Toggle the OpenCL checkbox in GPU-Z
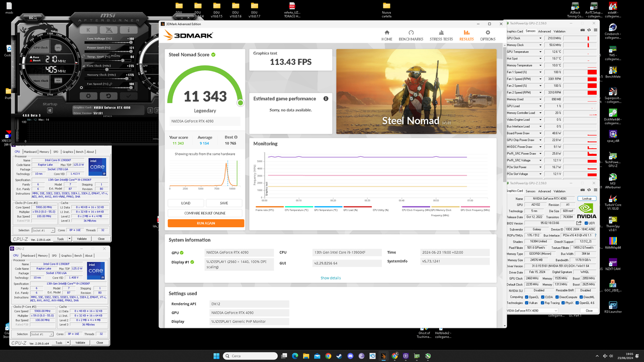The height and width of the screenshot is (362, 644). (527, 297)
